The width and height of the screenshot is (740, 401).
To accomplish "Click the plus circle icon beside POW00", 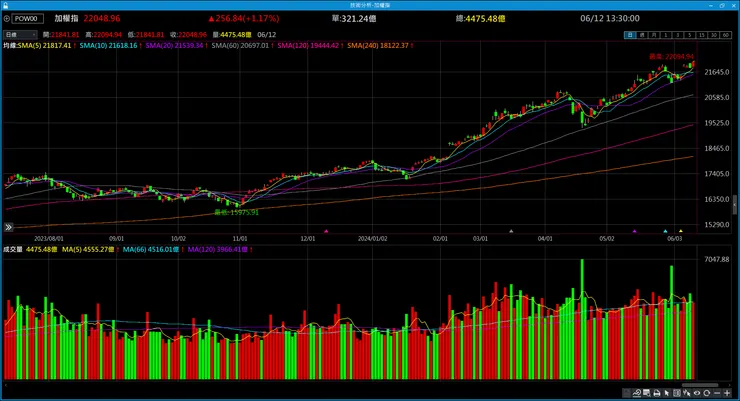I will point(7,19).
